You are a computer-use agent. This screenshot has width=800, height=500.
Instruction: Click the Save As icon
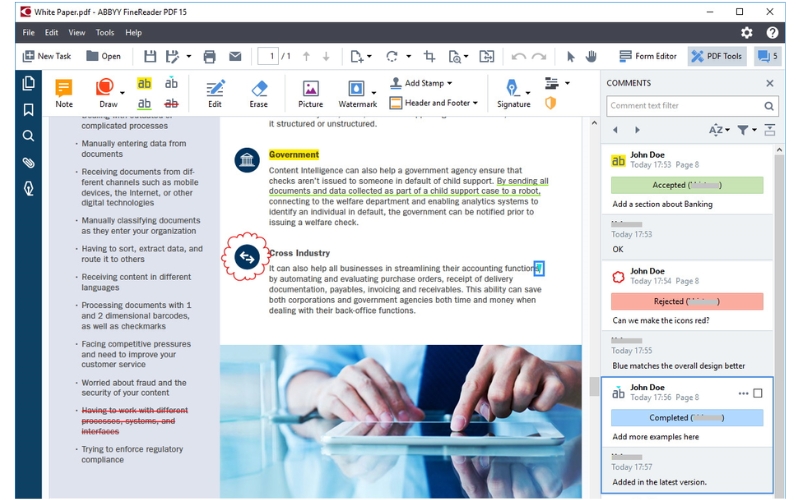173,56
